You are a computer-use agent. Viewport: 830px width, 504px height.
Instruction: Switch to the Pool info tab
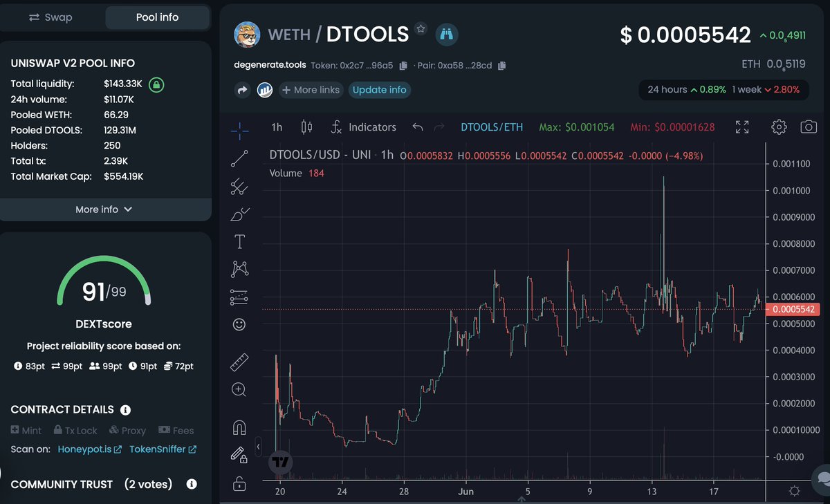[x=157, y=17]
